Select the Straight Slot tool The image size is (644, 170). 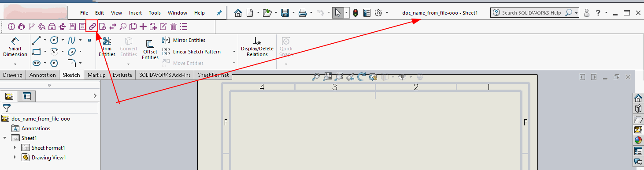pyautogui.click(x=37, y=63)
